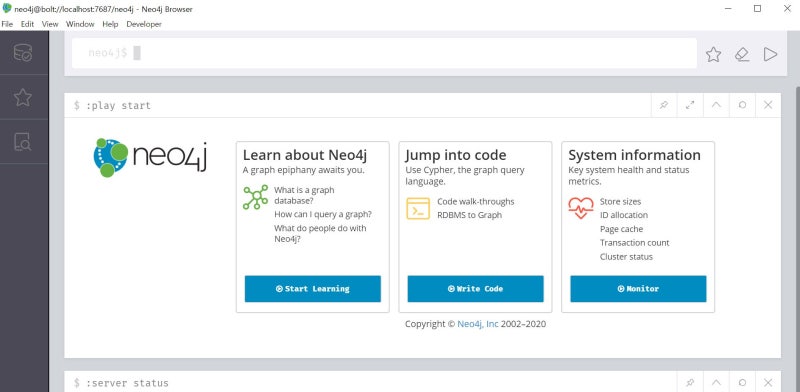The height and width of the screenshot is (392, 800).
Task: Expand :play start frame to fullscreen
Action: pyautogui.click(x=690, y=105)
